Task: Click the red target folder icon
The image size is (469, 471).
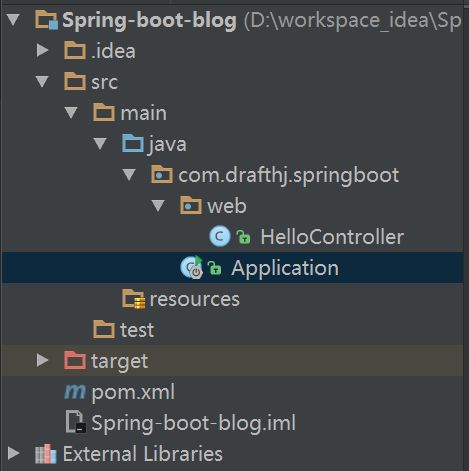Action: click(x=75, y=360)
